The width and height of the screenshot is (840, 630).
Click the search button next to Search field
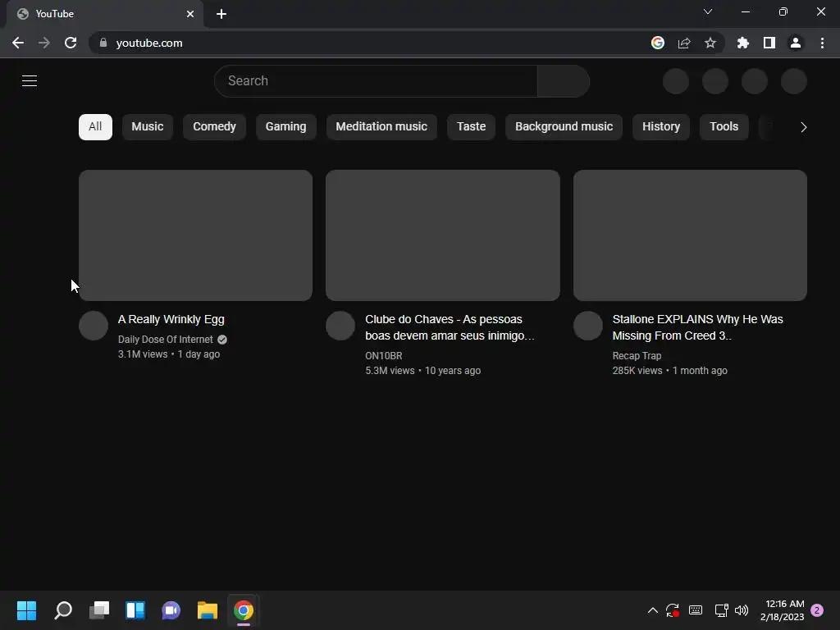(564, 81)
